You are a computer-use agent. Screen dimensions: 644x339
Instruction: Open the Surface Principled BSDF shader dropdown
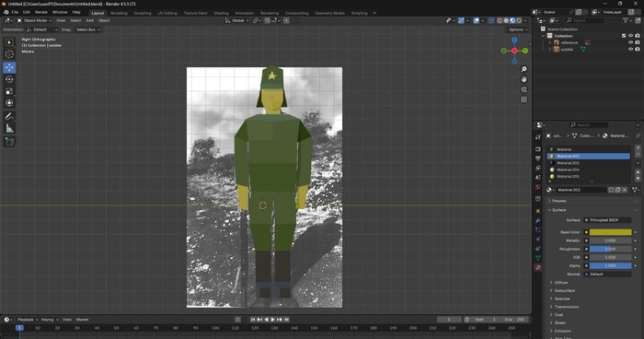coord(607,220)
